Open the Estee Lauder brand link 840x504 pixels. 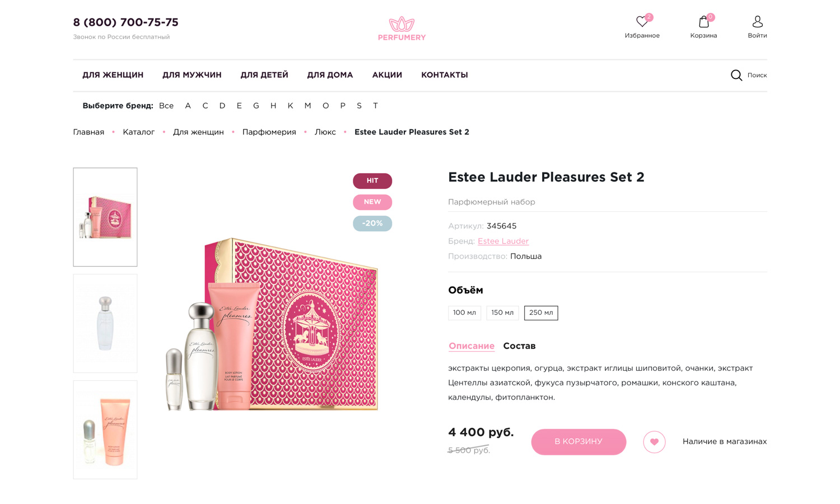[503, 241]
